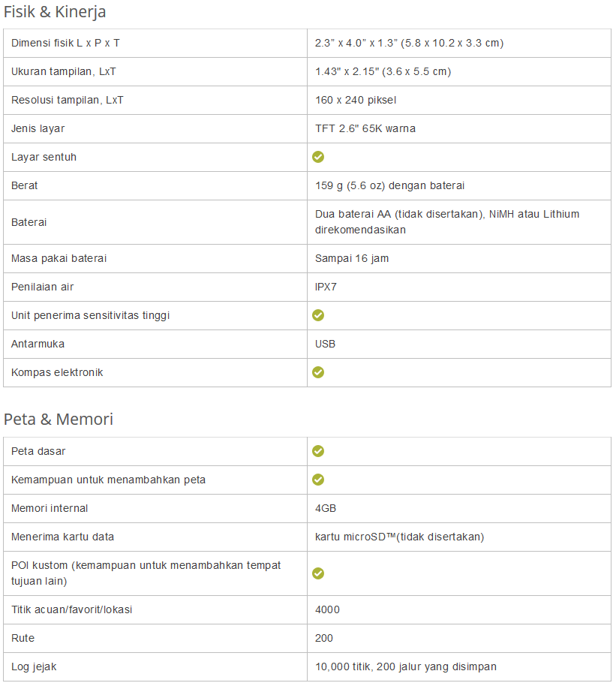This screenshot has width=616, height=686.
Task: Click the Kompas elektronik checkmark icon
Action: (318, 372)
